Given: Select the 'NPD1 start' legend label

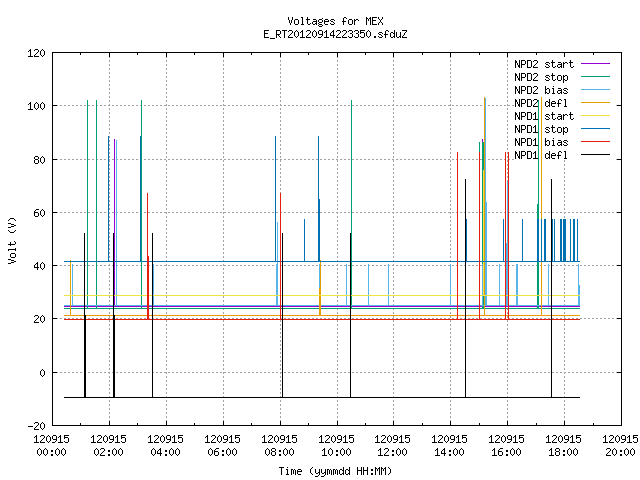Looking at the screenshot, I should coord(544,116).
